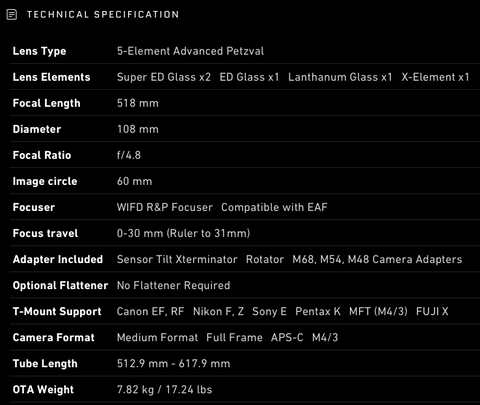This screenshot has height=405, width=480.
Task: Select the Lens Type row label
Action: tap(39, 51)
